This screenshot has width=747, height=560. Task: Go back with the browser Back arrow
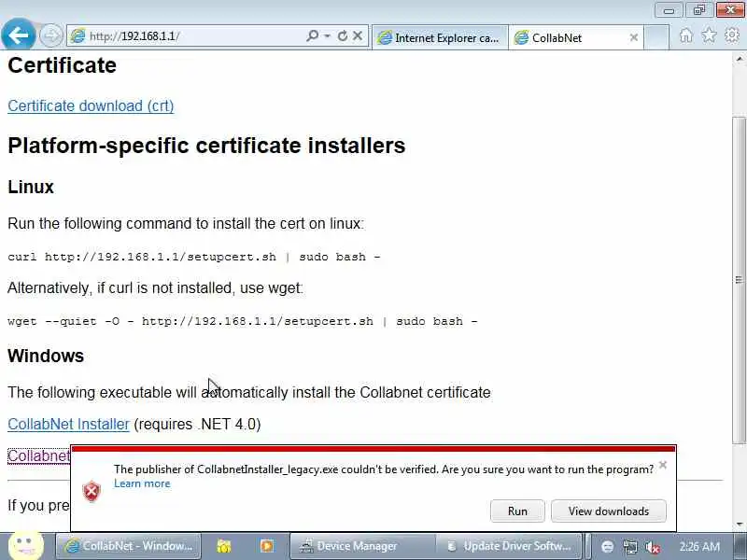pyautogui.click(x=18, y=35)
